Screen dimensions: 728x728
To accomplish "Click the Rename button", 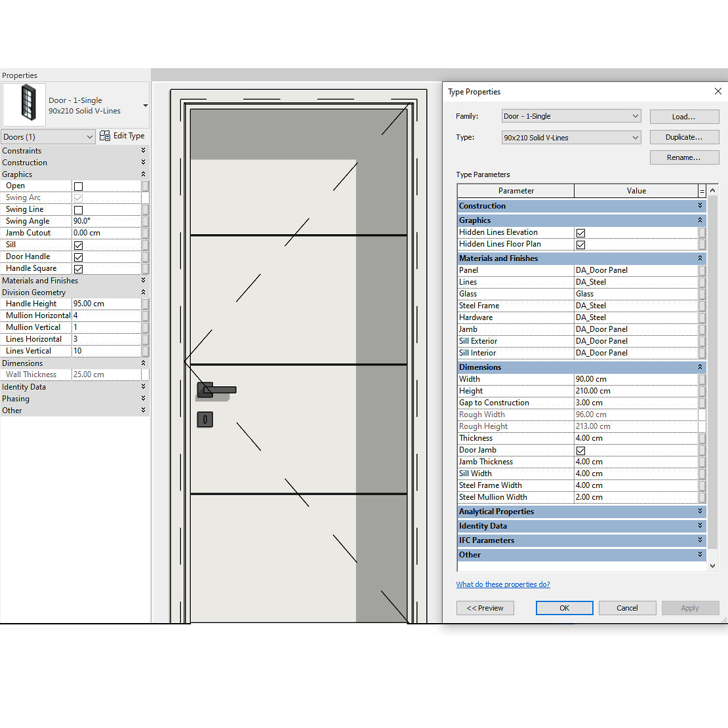I will pos(684,157).
